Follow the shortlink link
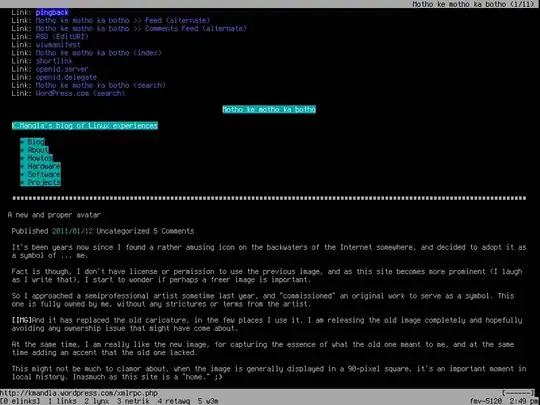The image size is (540, 405). (54, 61)
